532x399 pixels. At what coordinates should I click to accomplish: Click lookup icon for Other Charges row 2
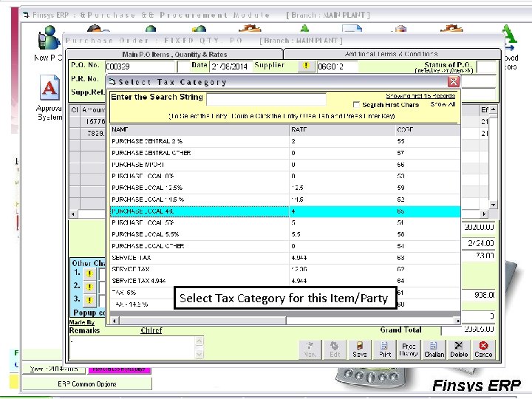click(x=89, y=287)
